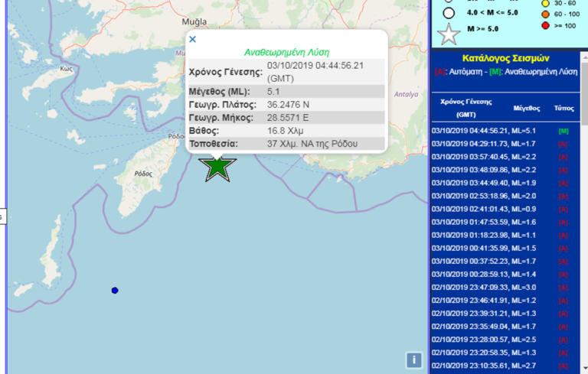Close the earthquake info popup
This screenshot has width=588, height=374.
(192, 39)
